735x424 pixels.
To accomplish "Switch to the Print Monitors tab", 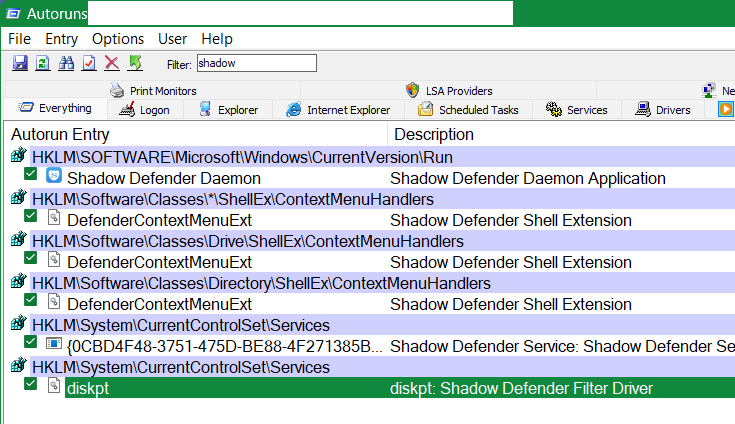I will click(x=153, y=90).
